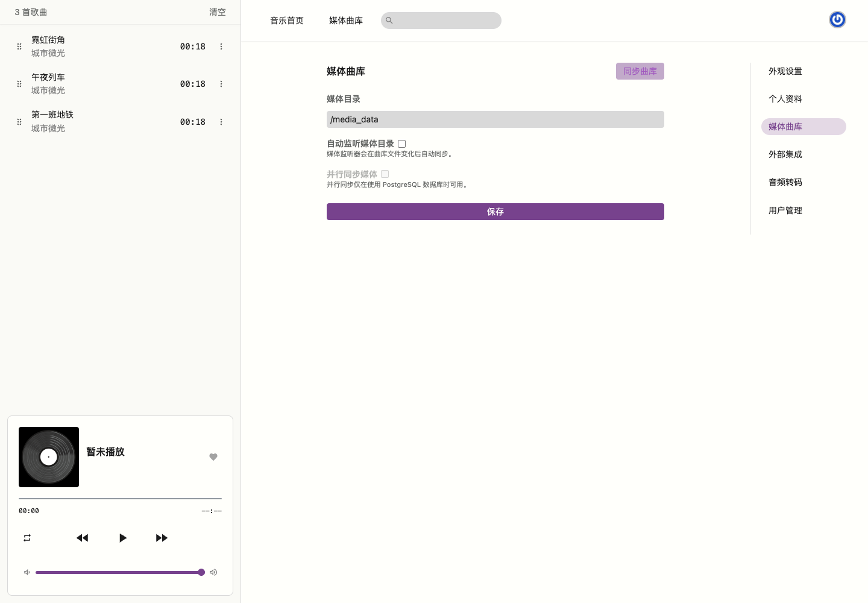Open more options menu for 霓虹街角
This screenshot has width=868, height=603.
[221, 46]
